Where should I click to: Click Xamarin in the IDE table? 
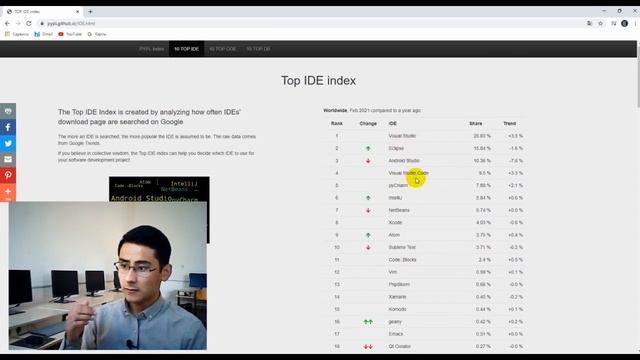pos(398,297)
